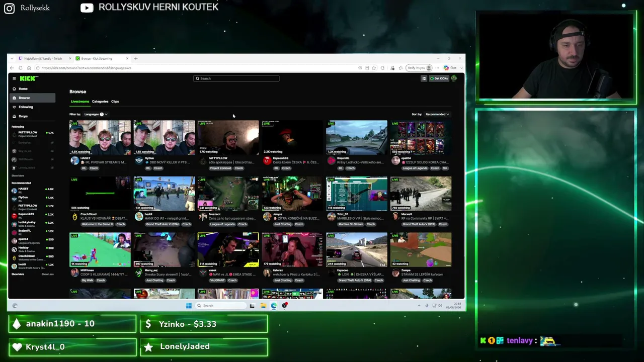The width and height of the screenshot is (644, 362).
Task: Click the browser home icon
Action: (x=29, y=68)
